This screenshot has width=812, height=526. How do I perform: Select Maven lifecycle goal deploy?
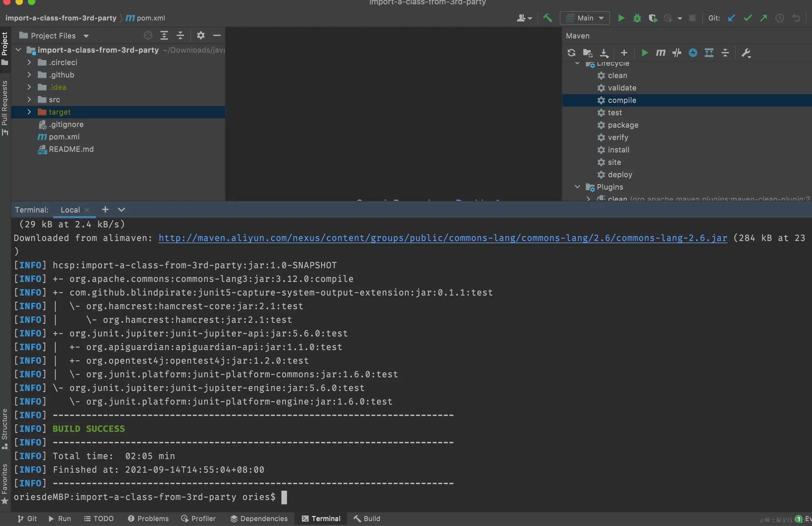click(x=620, y=175)
